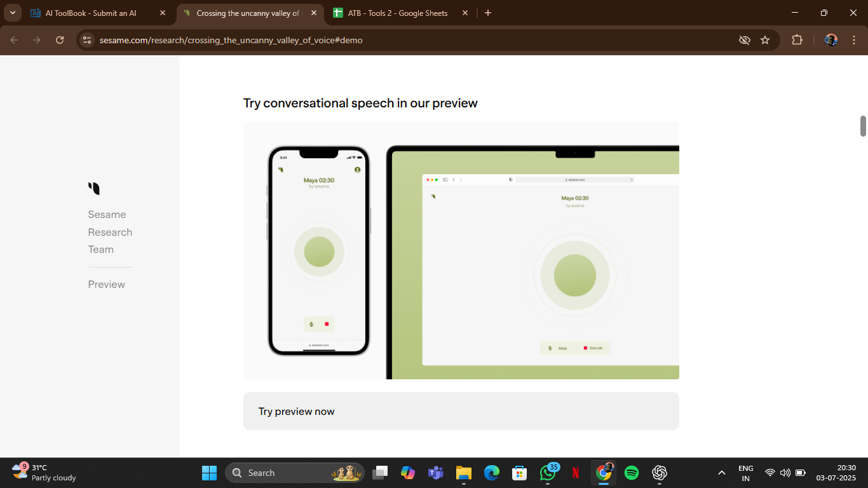Select the Crossing the uncanny valley tab
Screen dimensions: 868x488
pyautogui.click(x=249, y=13)
